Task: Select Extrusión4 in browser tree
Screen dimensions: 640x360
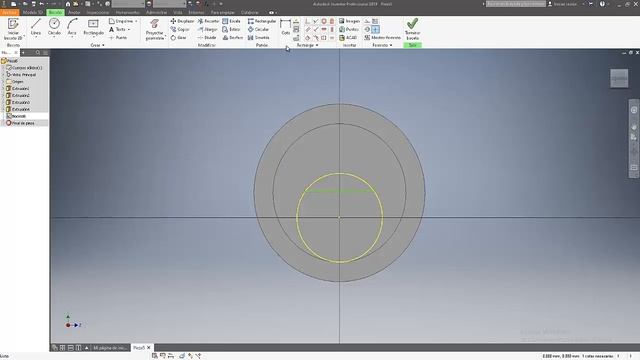Action: pyautogui.click(x=18, y=109)
